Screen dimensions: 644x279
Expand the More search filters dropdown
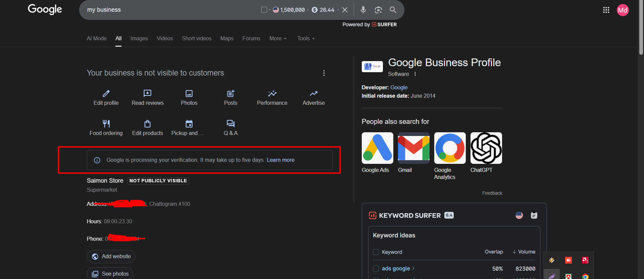[278, 39]
